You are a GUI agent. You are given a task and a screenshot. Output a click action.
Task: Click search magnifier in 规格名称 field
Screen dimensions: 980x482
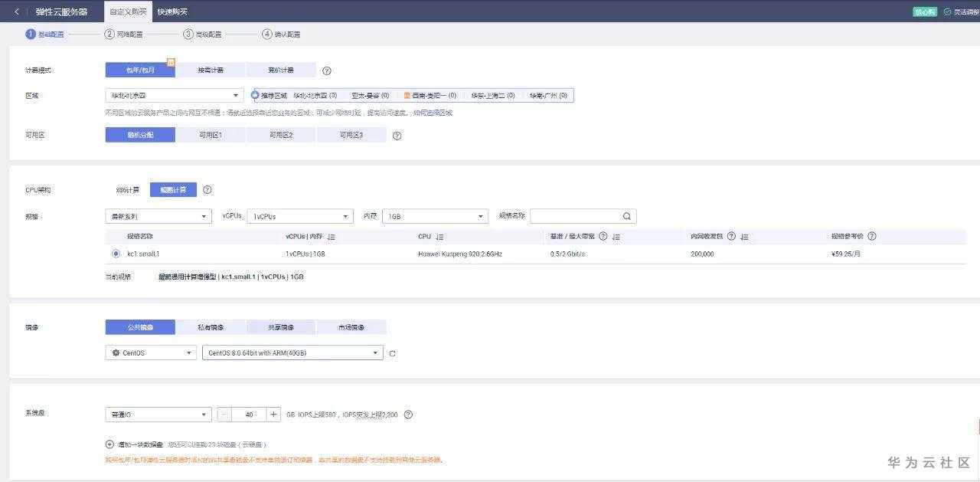[x=627, y=216]
